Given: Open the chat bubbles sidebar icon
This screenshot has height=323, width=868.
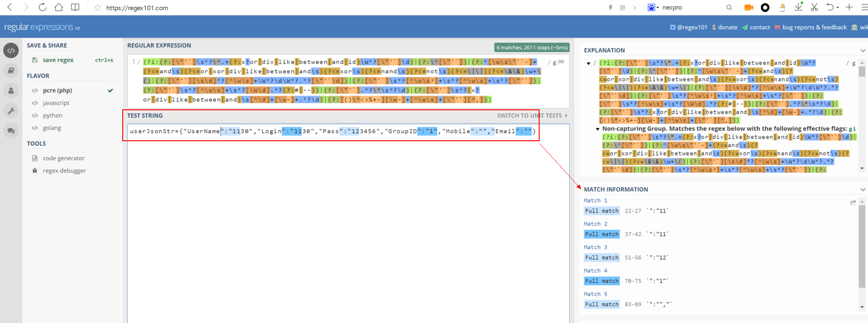Looking at the screenshot, I should click(x=11, y=131).
